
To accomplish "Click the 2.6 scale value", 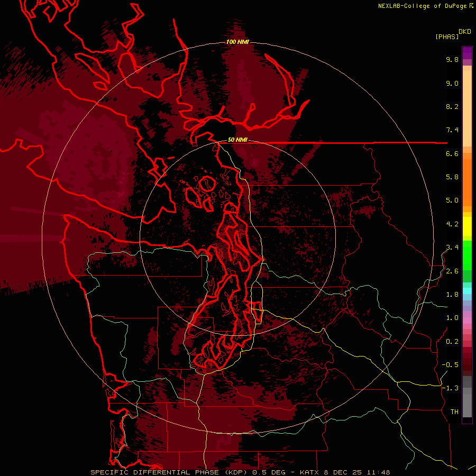I will click(x=452, y=271).
